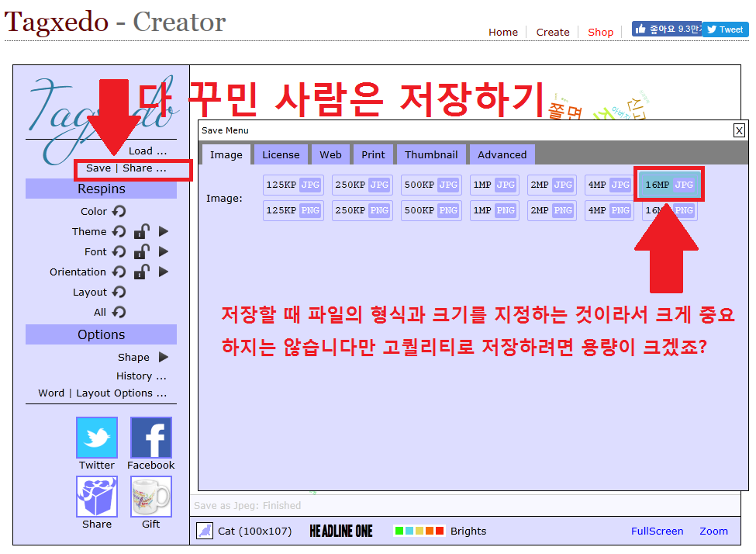Save as 125KP PNG
Viewport: 756px width, 554px height.
point(293,210)
